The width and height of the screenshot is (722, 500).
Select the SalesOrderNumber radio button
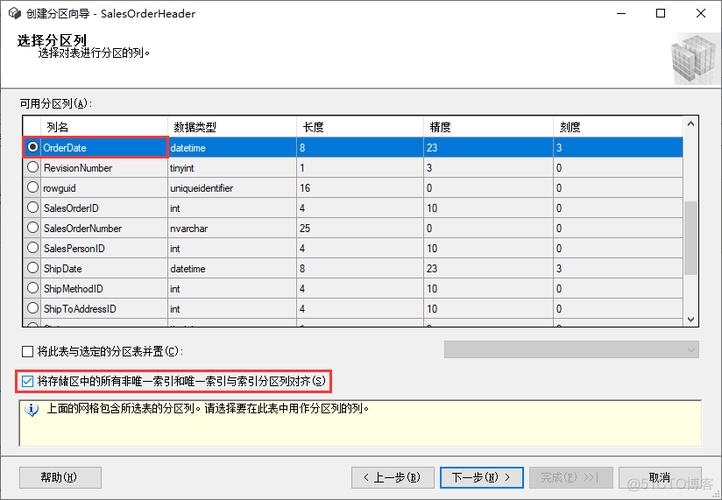point(33,227)
